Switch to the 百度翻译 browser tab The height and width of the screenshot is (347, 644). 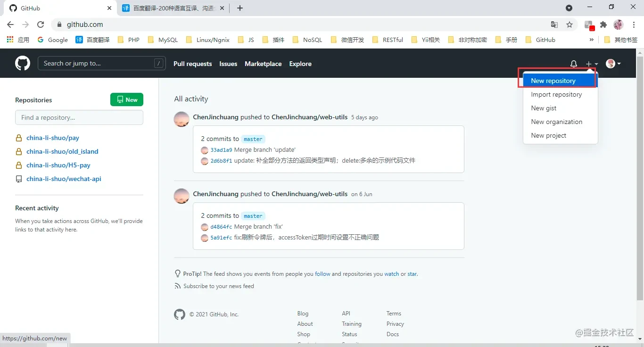[172, 8]
